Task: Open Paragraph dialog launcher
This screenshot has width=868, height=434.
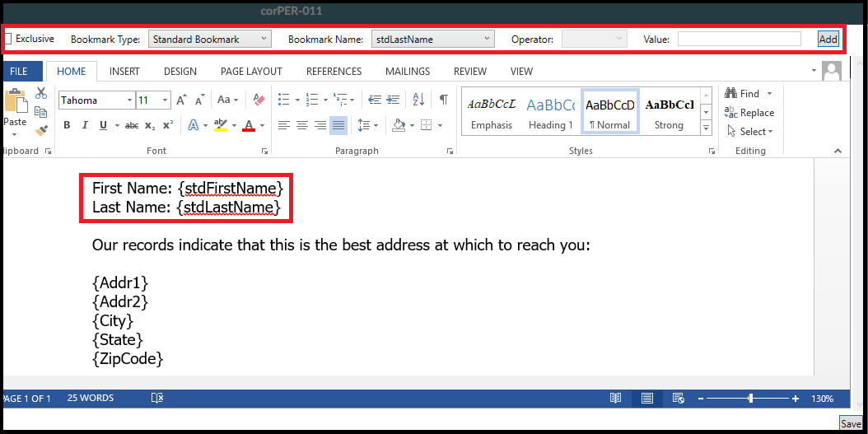Action: coord(450,152)
